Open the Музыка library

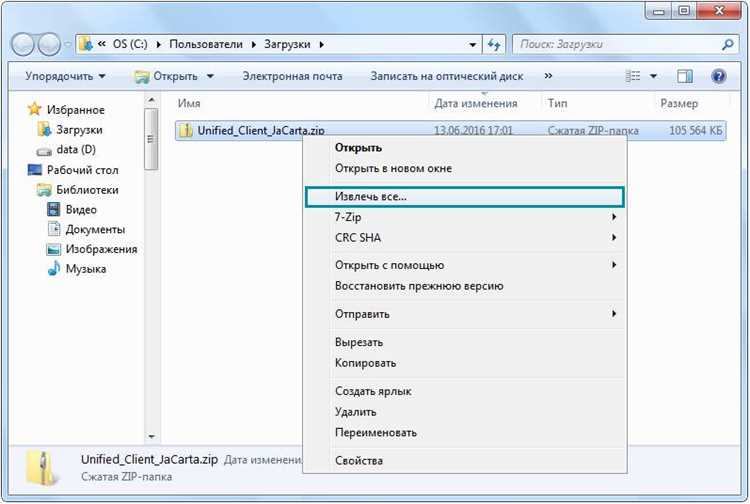[x=77, y=269]
